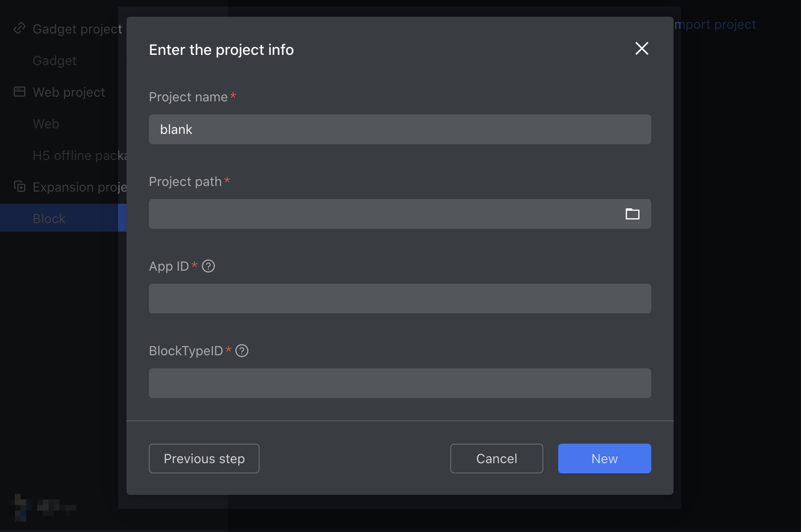Click the Web project window icon

coord(20,92)
